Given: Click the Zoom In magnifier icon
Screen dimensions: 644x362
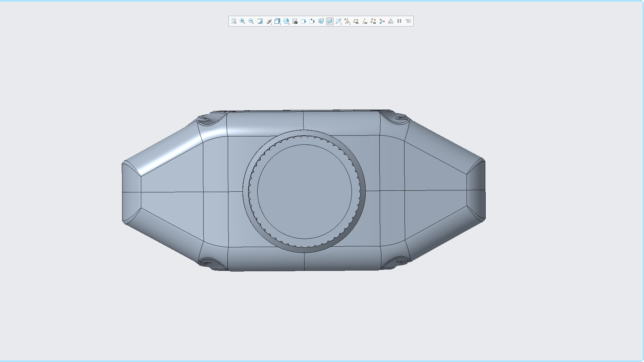Looking at the screenshot, I should (x=243, y=21).
